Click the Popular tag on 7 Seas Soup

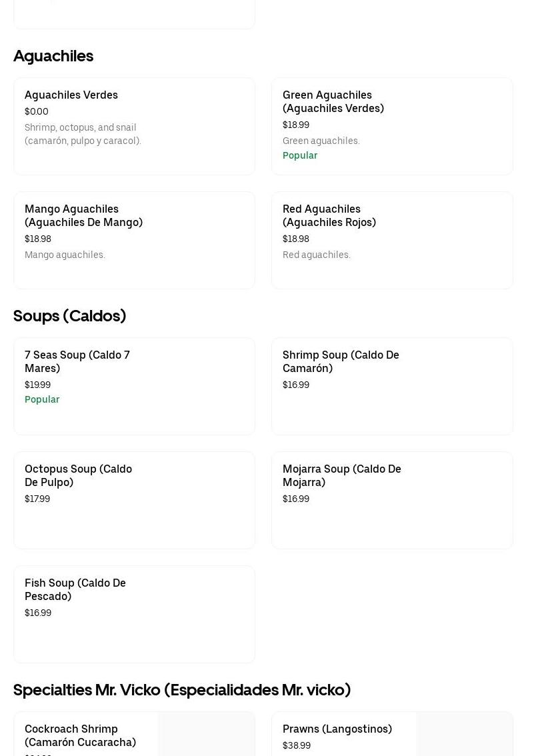coord(42,399)
